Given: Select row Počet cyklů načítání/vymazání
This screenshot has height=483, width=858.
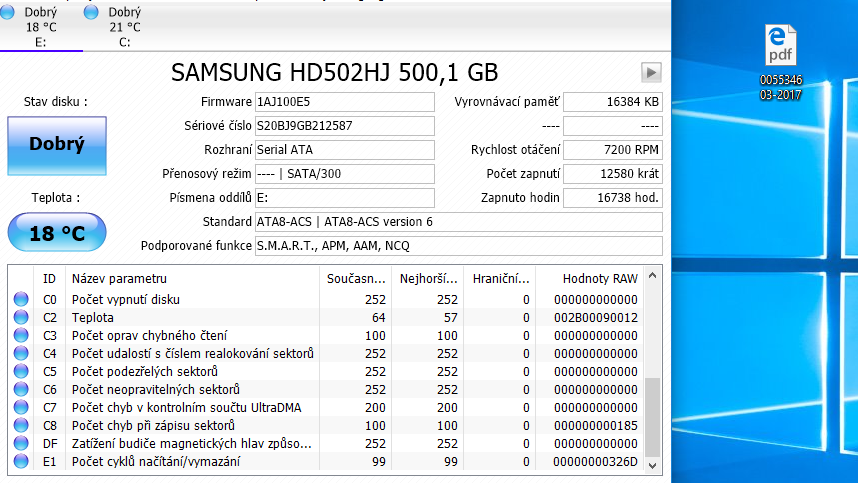Looking at the screenshot, I should (x=326, y=461).
